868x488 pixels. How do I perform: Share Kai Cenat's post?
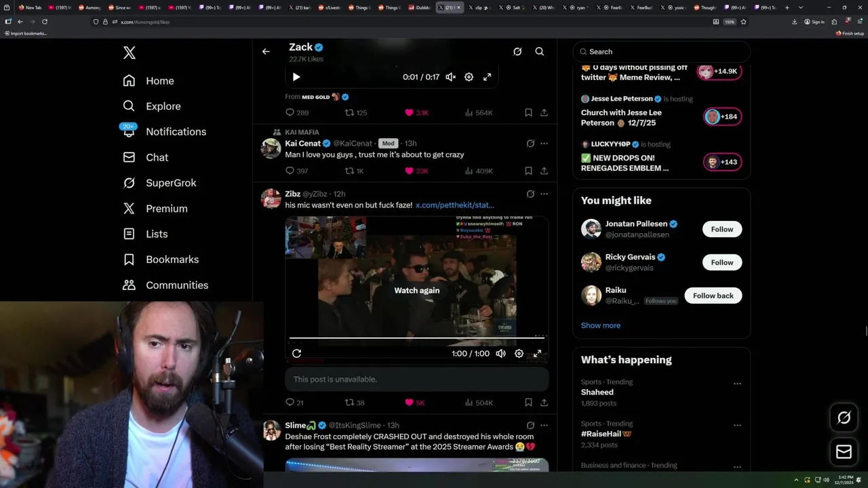(544, 171)
